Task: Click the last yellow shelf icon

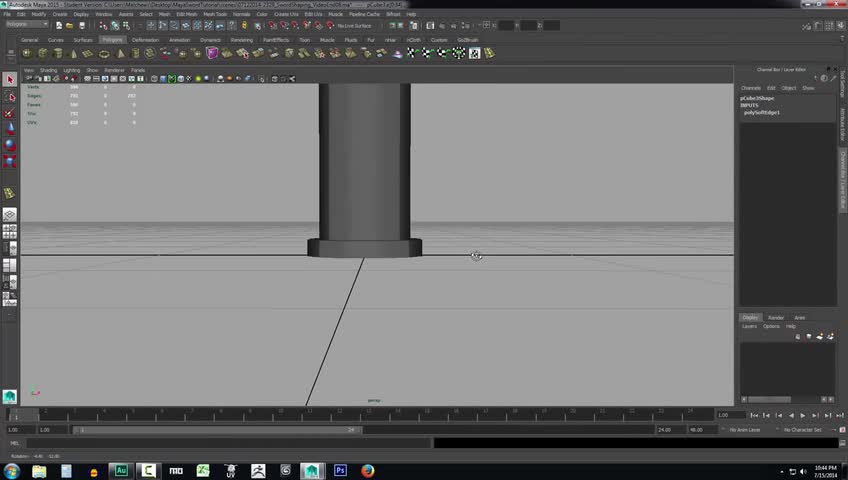Action: [489, 53]
